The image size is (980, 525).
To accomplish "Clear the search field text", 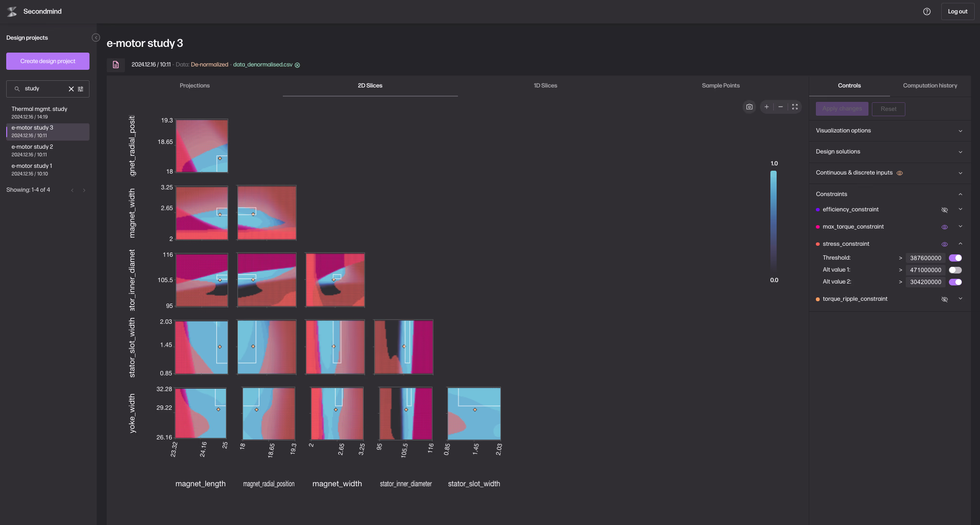I will 71,89.
